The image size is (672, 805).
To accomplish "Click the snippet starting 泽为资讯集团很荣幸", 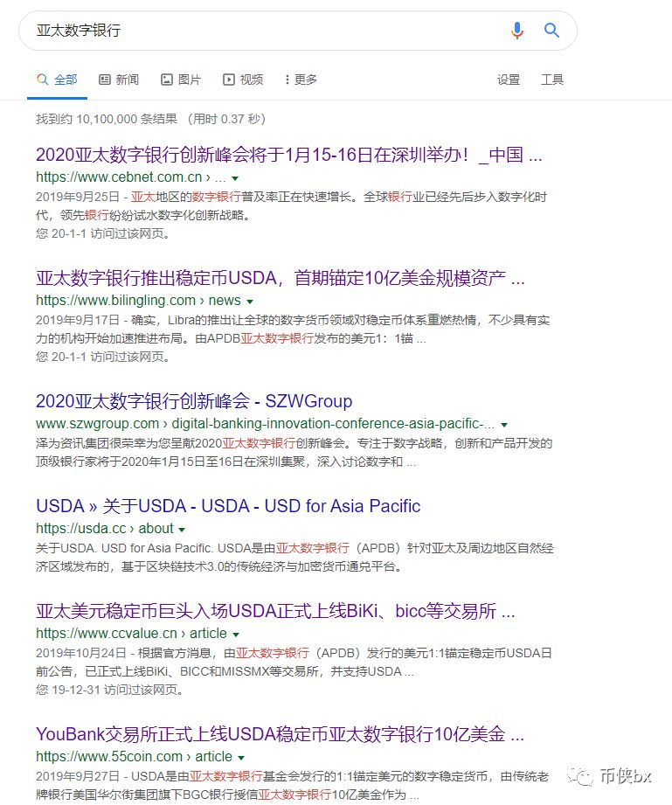I will tap(294, 452).
